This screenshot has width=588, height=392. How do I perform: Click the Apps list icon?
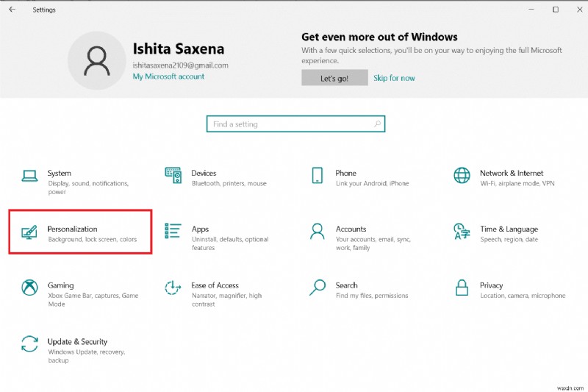[x=173, y=231]
